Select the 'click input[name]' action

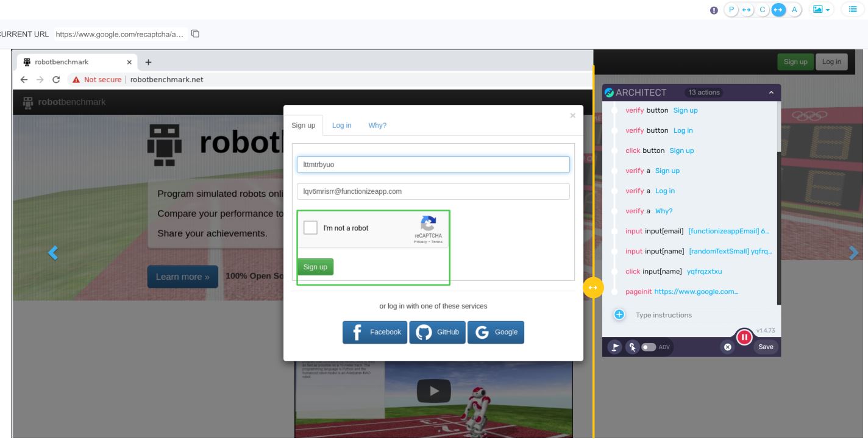tap(674, 272)
